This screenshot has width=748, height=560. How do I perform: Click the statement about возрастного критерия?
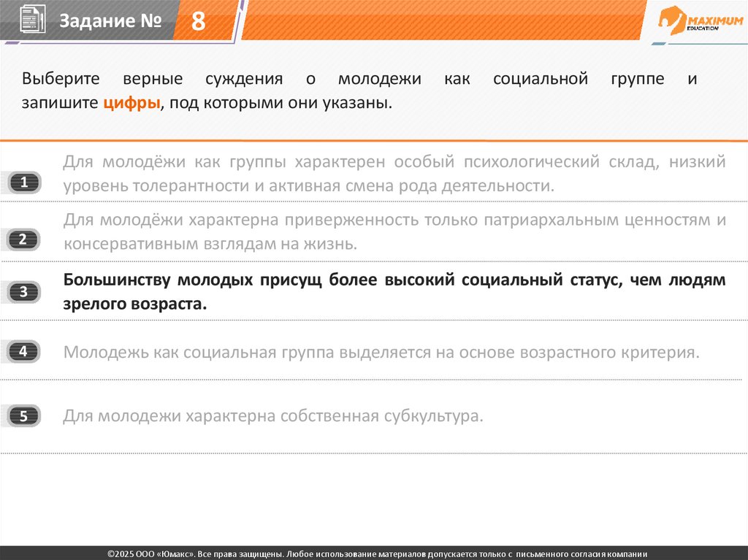pyautogui.click(x=381, y=353)
